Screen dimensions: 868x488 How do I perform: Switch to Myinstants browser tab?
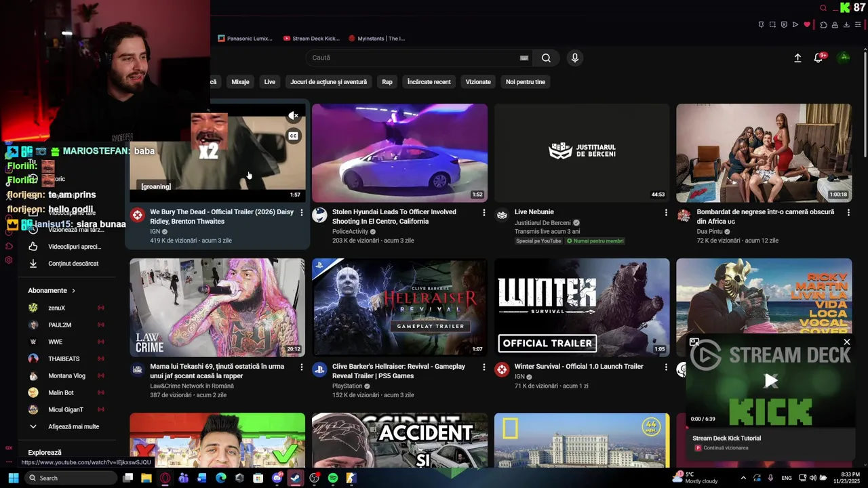point(377,39)
